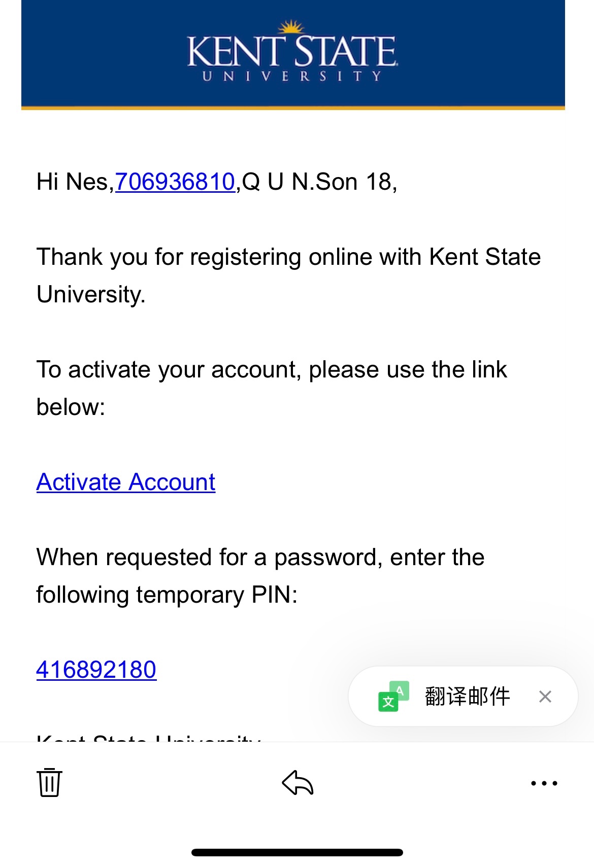
Task: Open the Activate Account link
Action: pos(126,482)
